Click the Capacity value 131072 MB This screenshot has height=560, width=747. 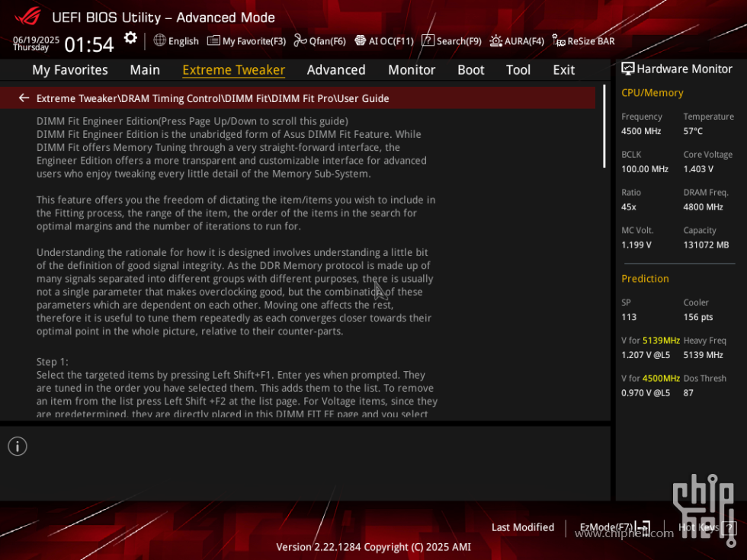tap(706, 245)
